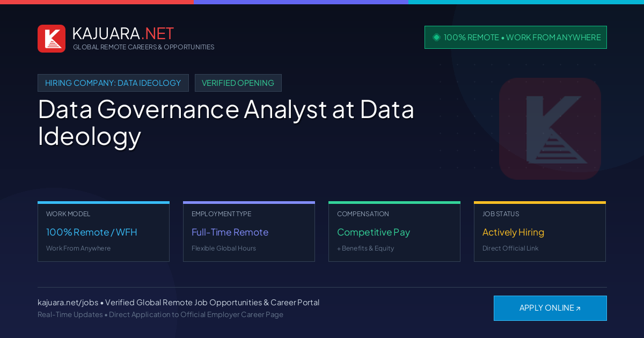Click the Actively Hiring status text
The height and width of the screenshot is (338, 644).
tap(513, 232)
